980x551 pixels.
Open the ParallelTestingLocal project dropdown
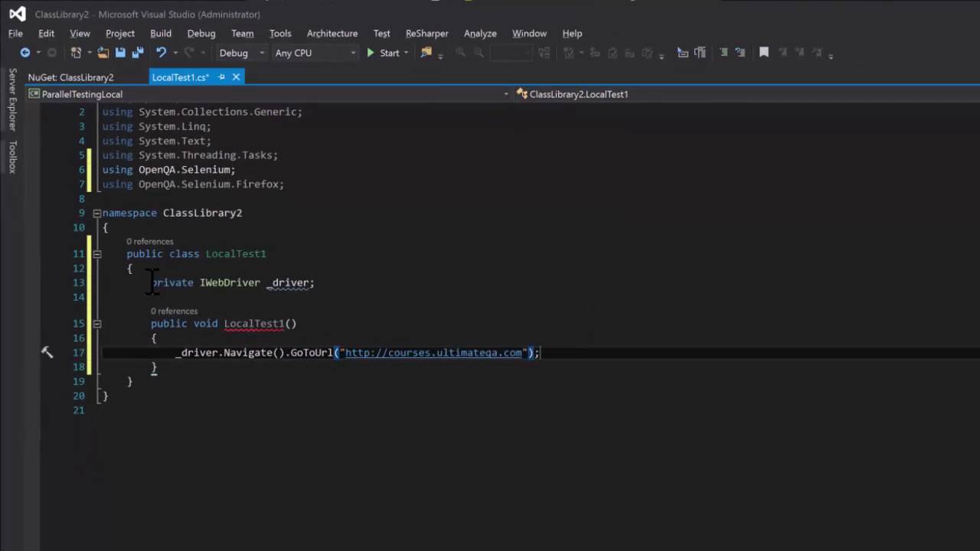pyautogui.click(x=269, y=94)
